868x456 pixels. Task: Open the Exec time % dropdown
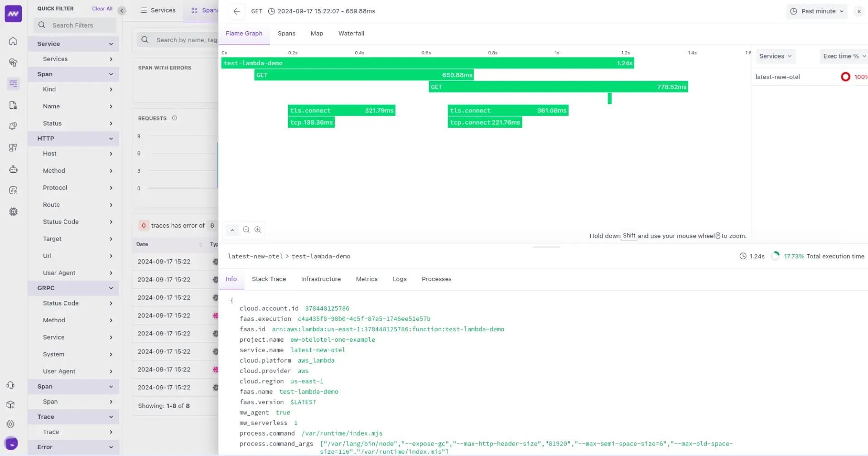coord(843,56)
